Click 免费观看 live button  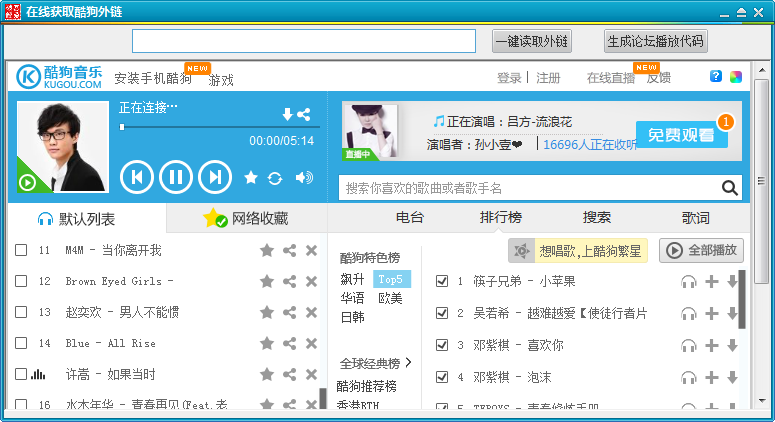coord(682,134)
